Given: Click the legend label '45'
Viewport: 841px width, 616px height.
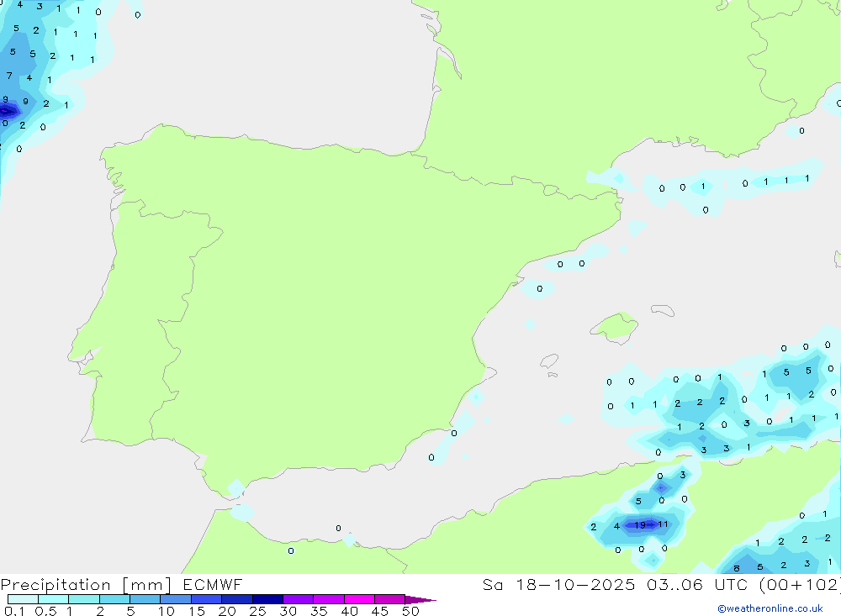Looking at the screenshot, I should click(380, 611).
